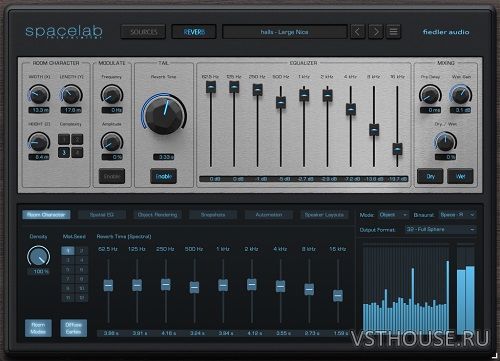Open the Spatial EQ tab
The height and width of the screenshot is (361, 500).
pos(102,215)
